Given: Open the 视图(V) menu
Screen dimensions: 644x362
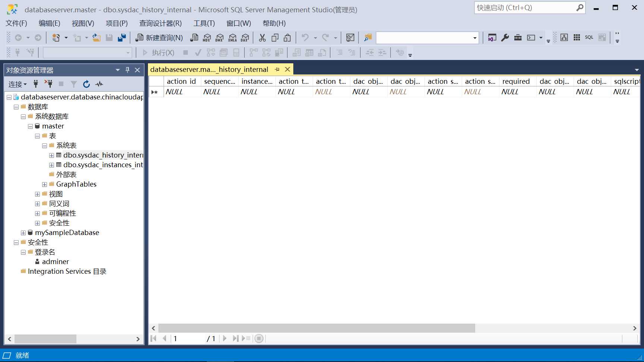Looking at the screenshot, I should click(x=83, y=23).
